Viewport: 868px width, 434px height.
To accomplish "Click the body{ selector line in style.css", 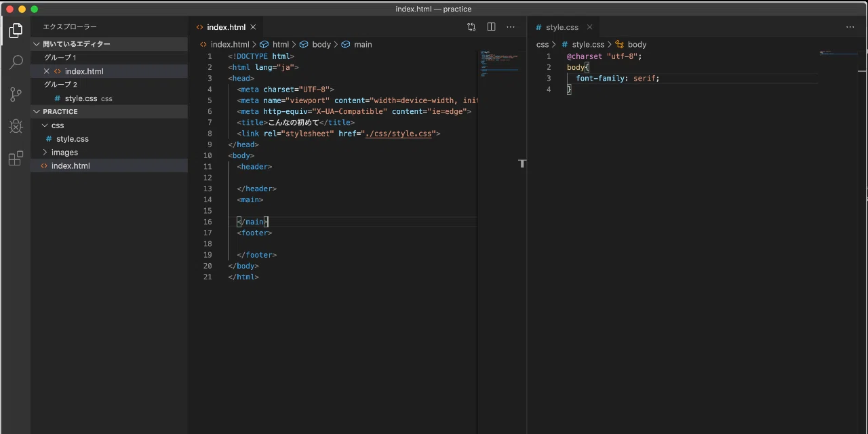I will (578, 67).
